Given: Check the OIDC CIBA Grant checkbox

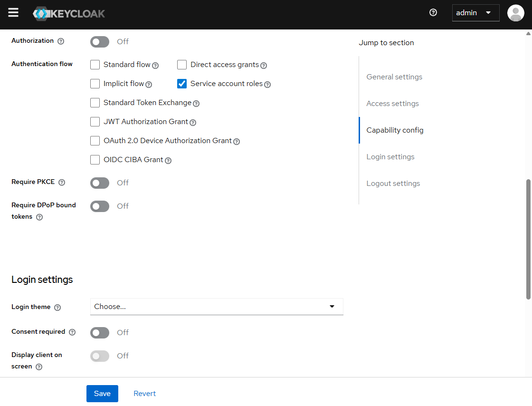Looking at the screenshot, I should (95, 160).
